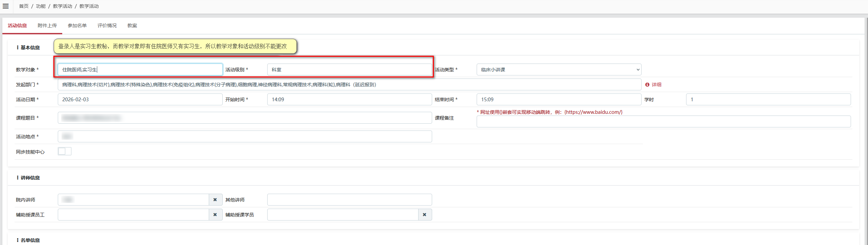This screenshot has height=245, width=868.
Task: Click the 活动级别 field showing 科室
Action: [350, 70]
